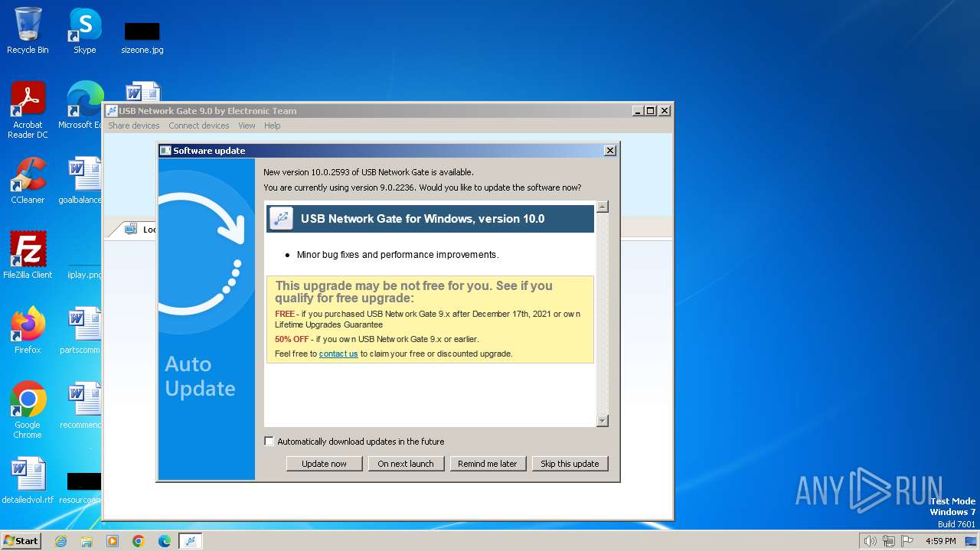Open Windows Media Player taskbar icon

click(113, 541)
